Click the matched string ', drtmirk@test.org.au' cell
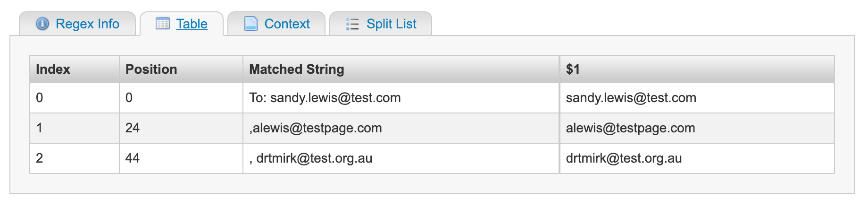 [x=401, y=158]
